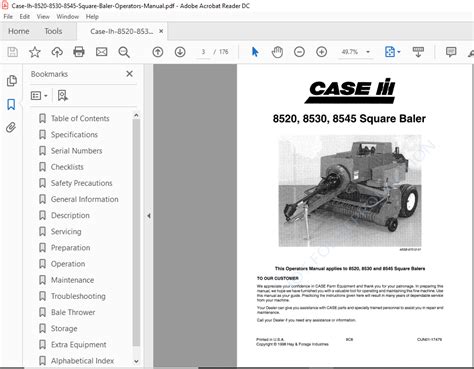Switch to the Home tab
The width and height of the screenshot is (474, 369).
(x=19, y=31)
